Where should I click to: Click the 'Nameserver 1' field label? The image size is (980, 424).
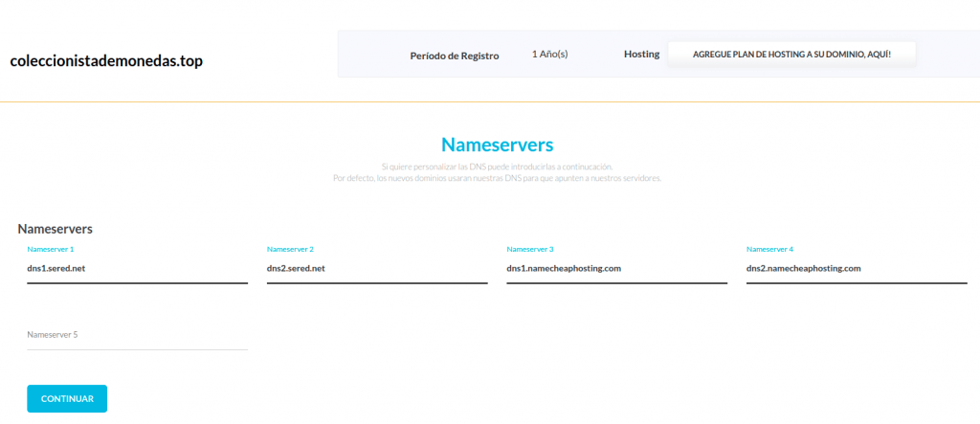(x=51, y=249)
